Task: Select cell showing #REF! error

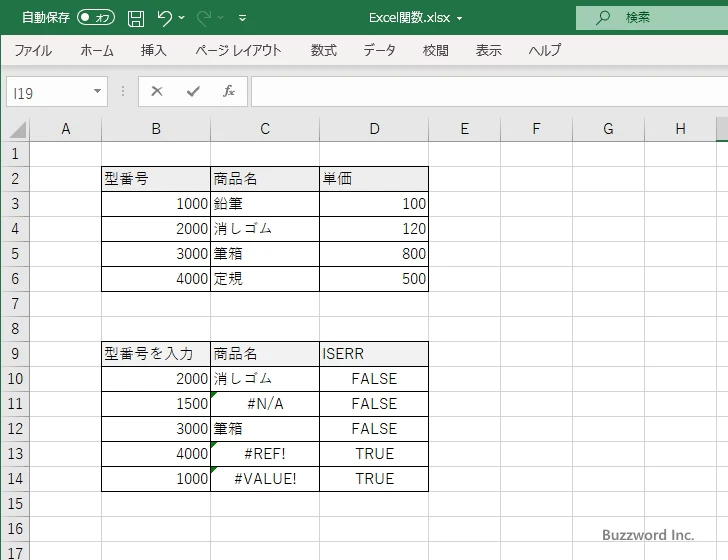Action: click(265, 454)
